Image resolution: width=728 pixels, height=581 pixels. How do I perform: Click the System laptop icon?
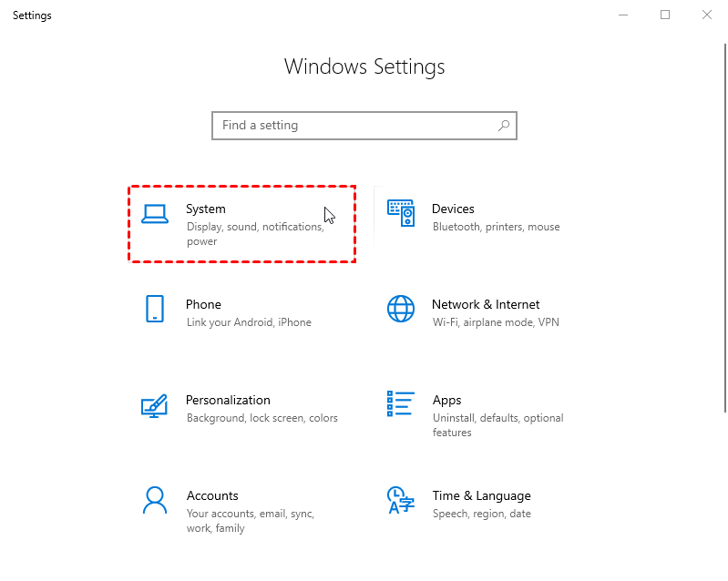155,214
